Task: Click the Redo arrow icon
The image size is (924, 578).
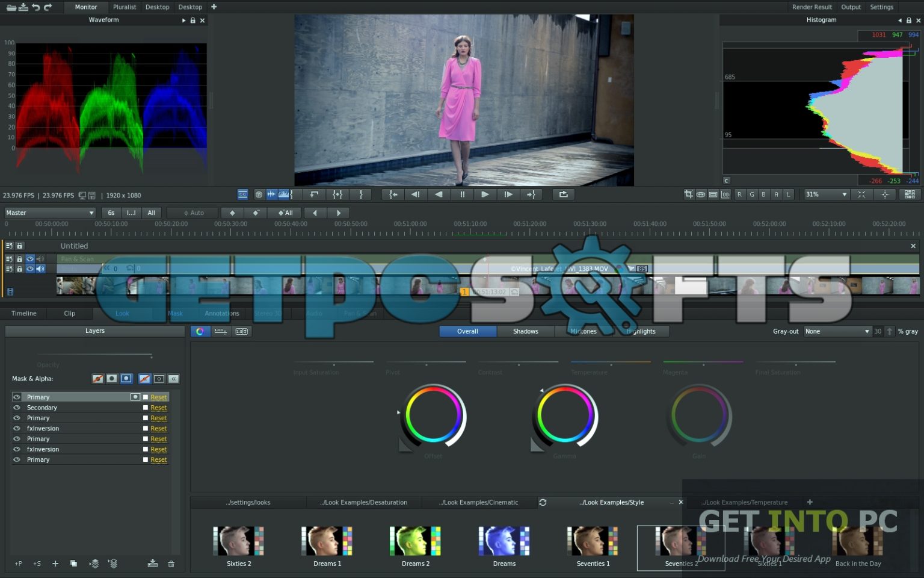Action: click(x=48, y=7)
